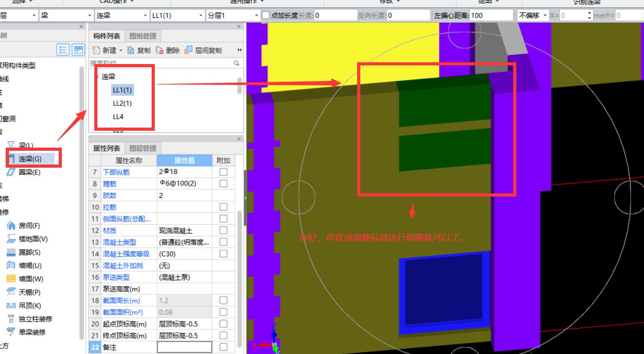The image size is (644, 354).
Task: Check 附加 box for 拉筋 row
Action: pyautogui.click(x=223, y=207)
